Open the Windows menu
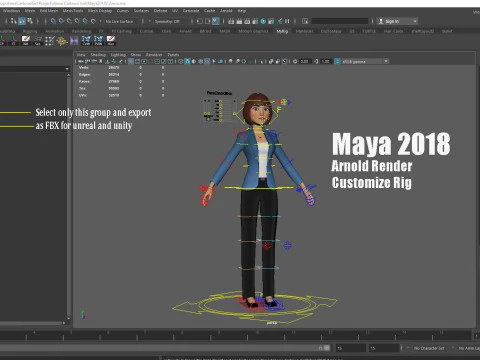480x360 pixels. point(11,11)
